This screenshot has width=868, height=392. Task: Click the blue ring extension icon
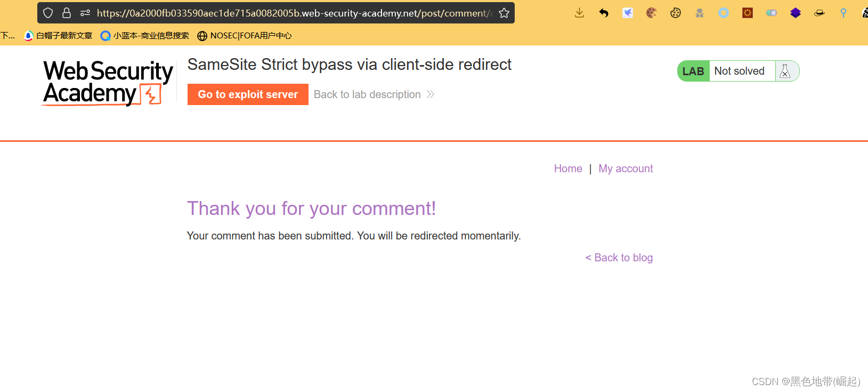coord(723,13)
